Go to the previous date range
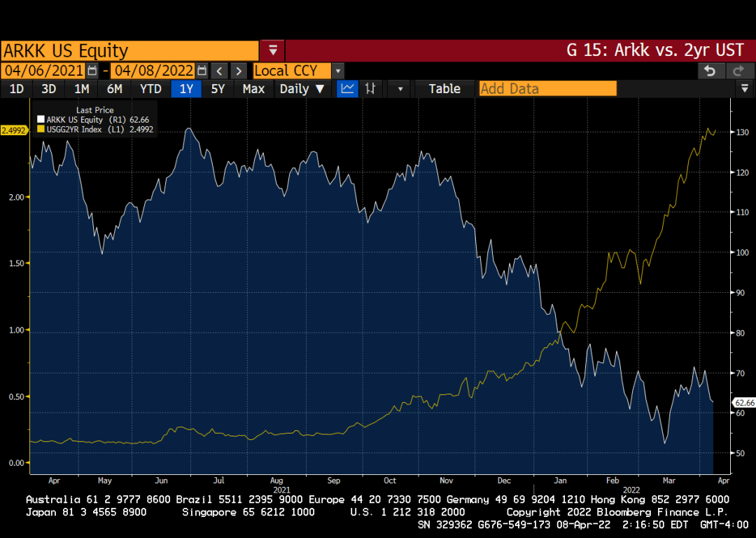The image size is (756, 538). (x=219, y=71)
